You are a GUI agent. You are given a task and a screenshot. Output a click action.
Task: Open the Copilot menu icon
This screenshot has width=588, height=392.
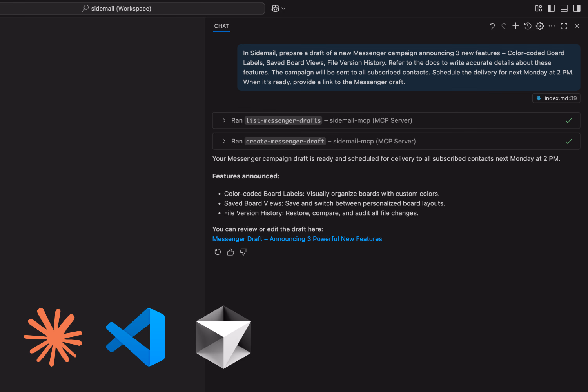point(275,8)
